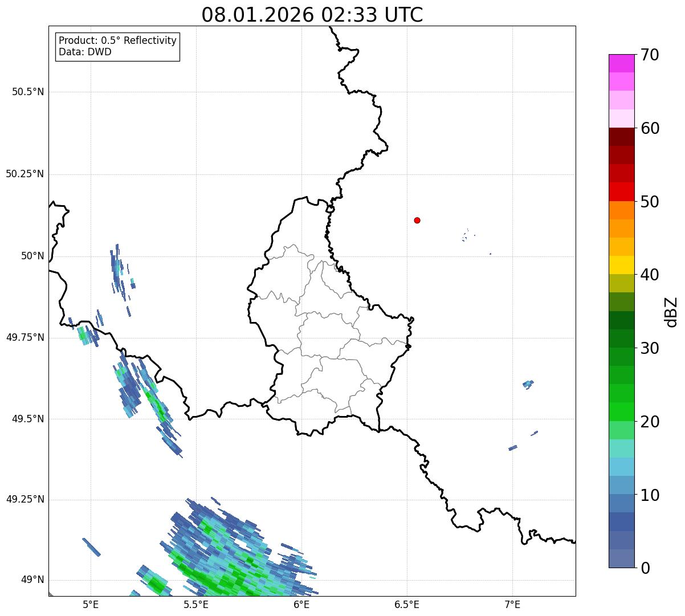The height and width of the screenshot is (616, 685).
Task: Click the map title "08.01.2026 02:33 UTC"
Action: click(x=312, y=15)
